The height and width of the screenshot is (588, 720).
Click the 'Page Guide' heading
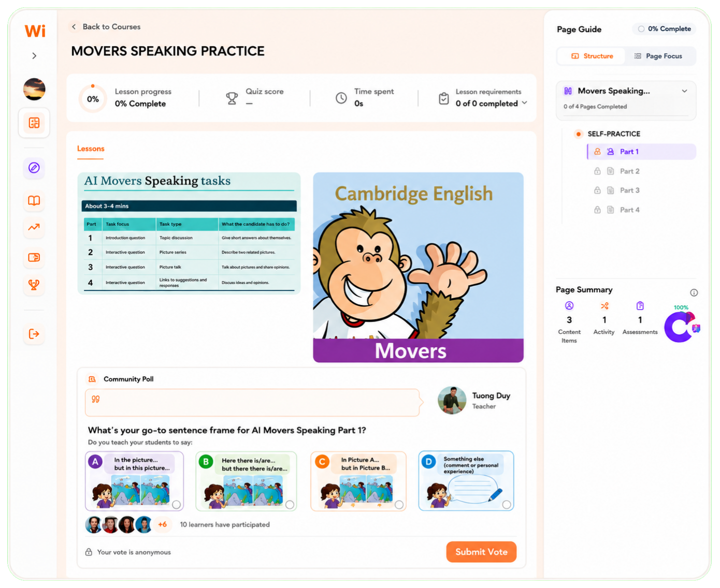tap(579, 30)
